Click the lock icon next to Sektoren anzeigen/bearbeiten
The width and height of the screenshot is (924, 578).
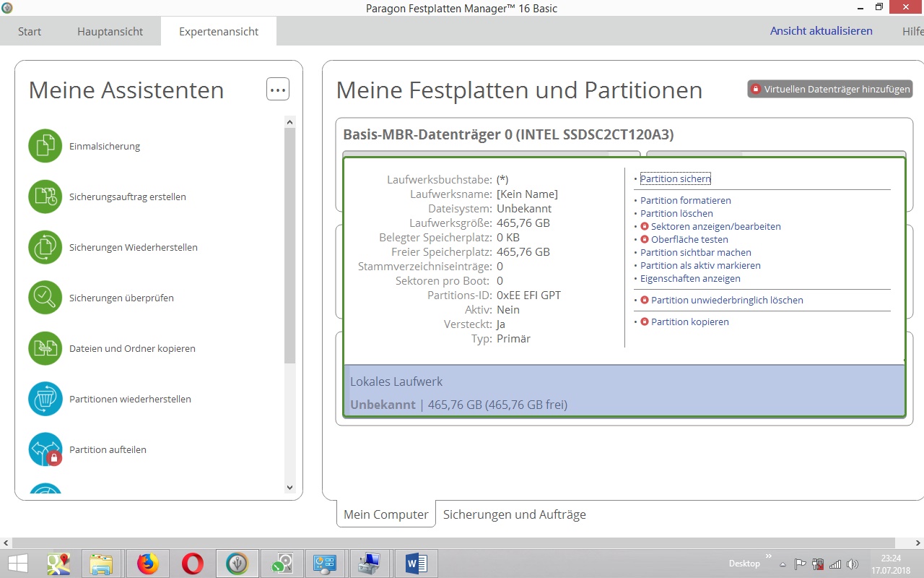(645, 226)
